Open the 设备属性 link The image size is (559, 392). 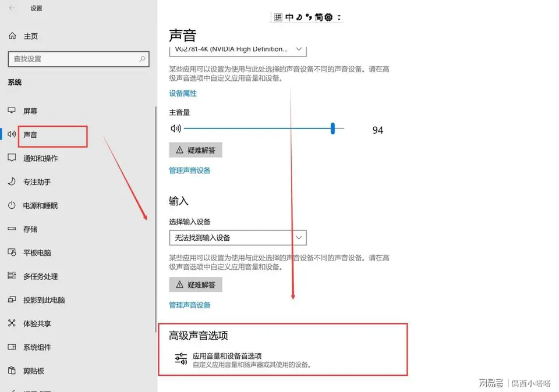coord(183,93)
